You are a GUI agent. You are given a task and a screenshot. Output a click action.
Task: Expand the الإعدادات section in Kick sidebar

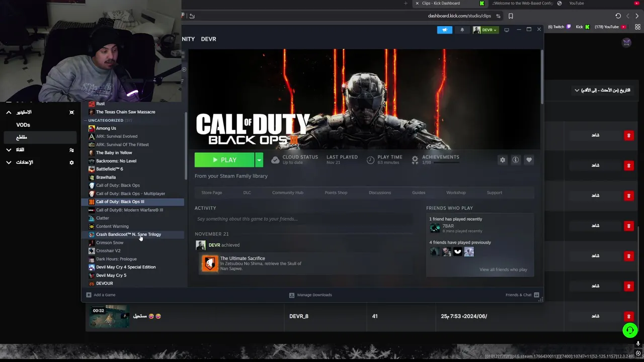[9, 162]
